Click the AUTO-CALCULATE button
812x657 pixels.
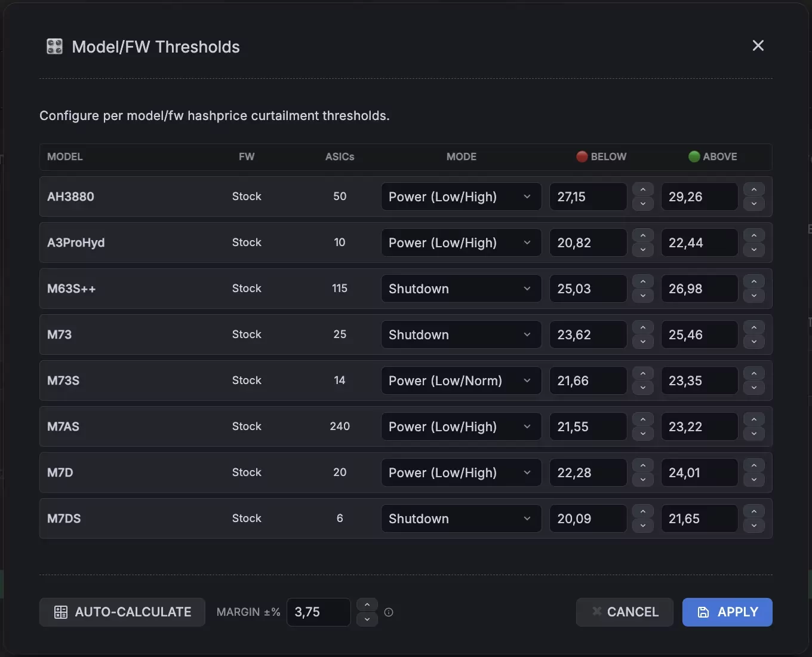tap(122, 612)
